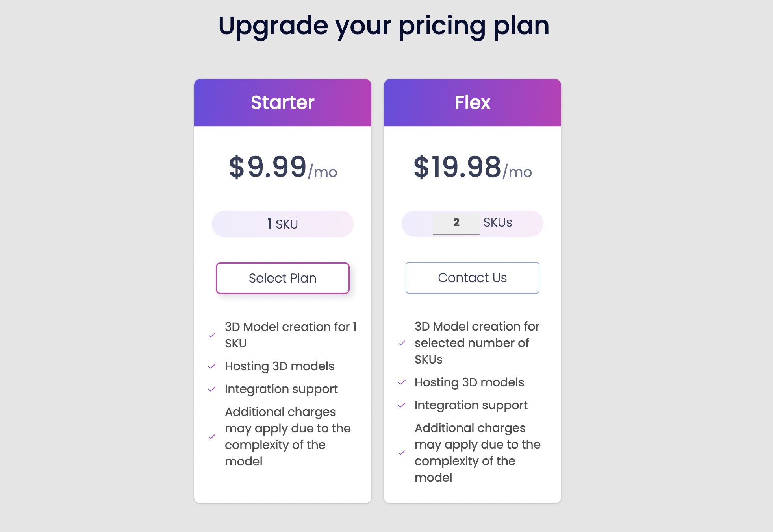Image resolution: width=773 pixels, height=532 pixels.
Task: Click checkmark beside Starter's Integration support
Action: [212, 389]
